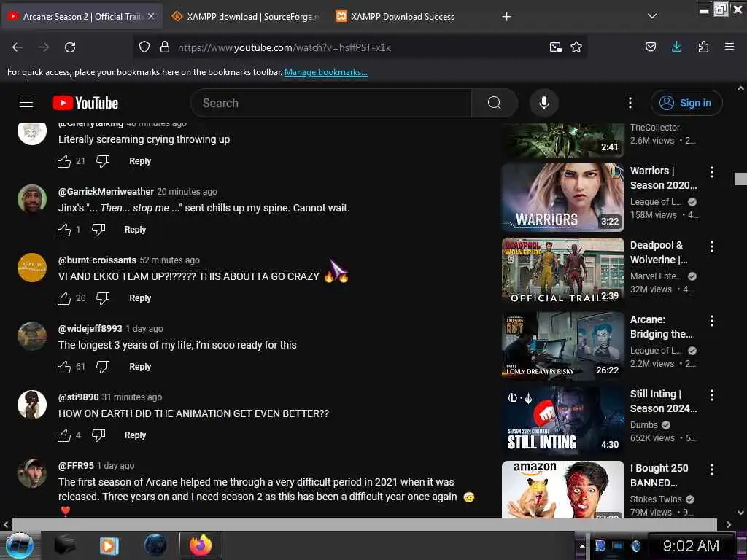747x560 pixels.
Task: Open Firefox application hamburger menu
Action: tap(729, 47)
